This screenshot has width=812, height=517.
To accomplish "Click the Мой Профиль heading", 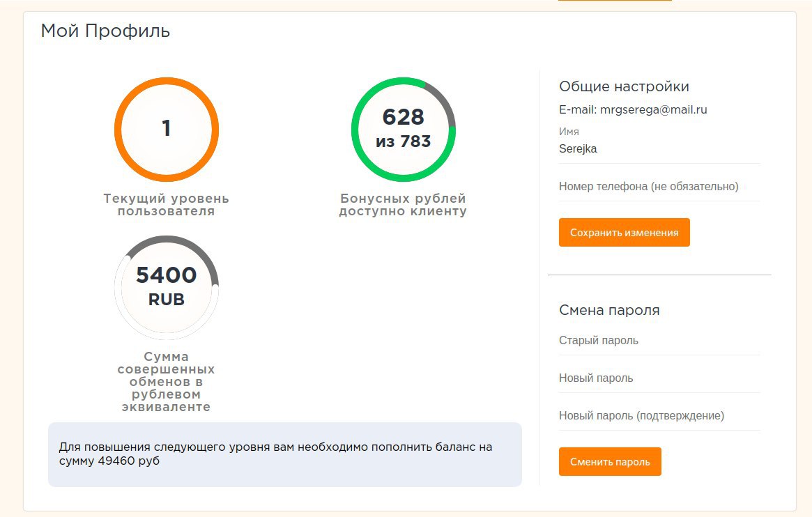I will tap(105, 31).
